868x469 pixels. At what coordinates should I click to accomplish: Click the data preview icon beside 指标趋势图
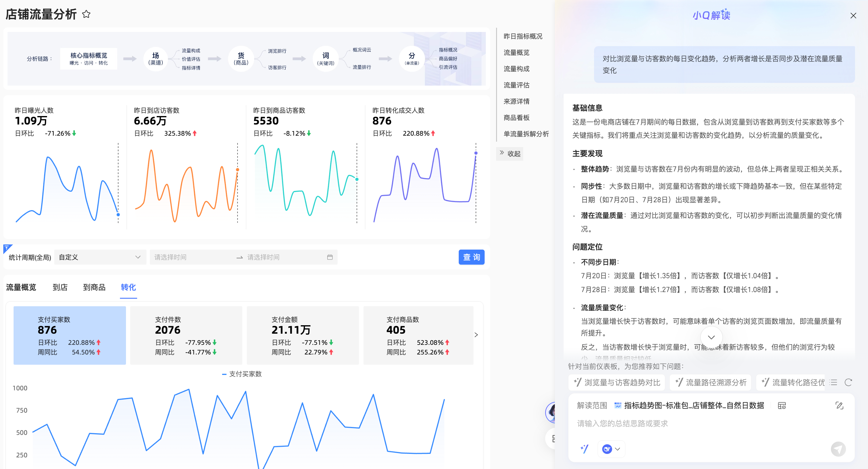coord(782,405)
